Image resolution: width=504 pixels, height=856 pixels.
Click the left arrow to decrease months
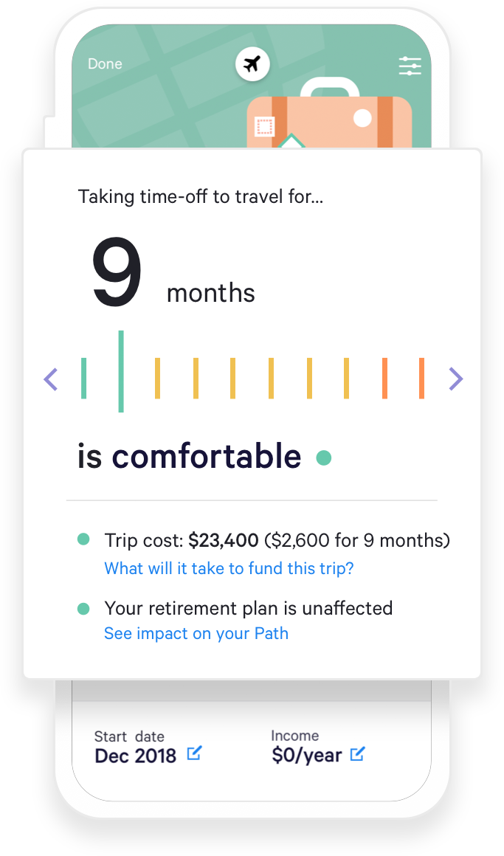pos(50,379)
